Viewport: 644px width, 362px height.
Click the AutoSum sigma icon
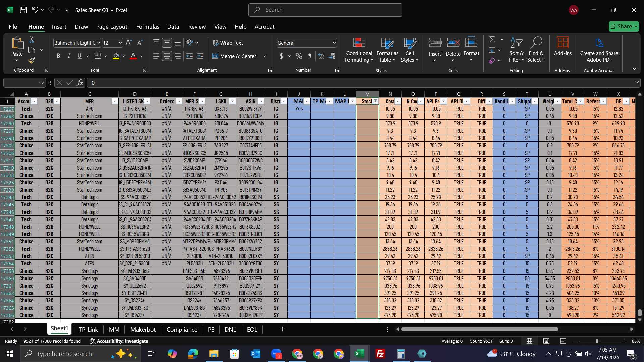pos(492,40)
